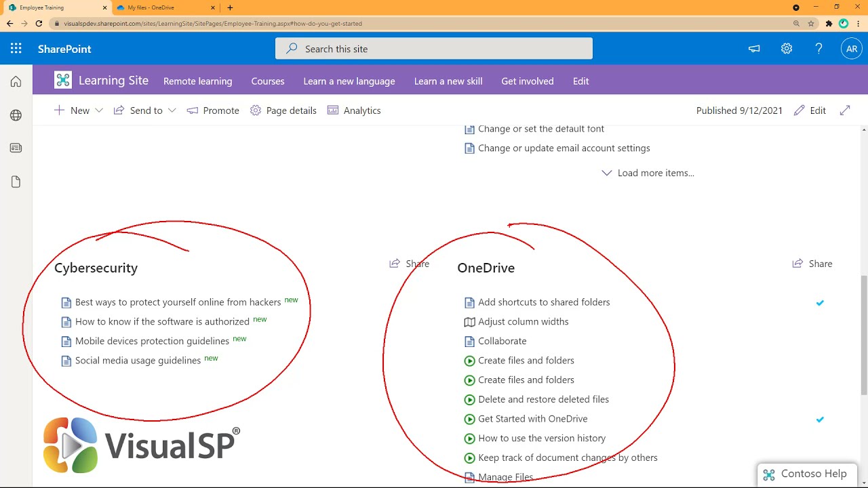Screen dimensions: 868x488
Task: Click the SharePoint title in header
Action: pyautogui.click(x=64, y=49)
